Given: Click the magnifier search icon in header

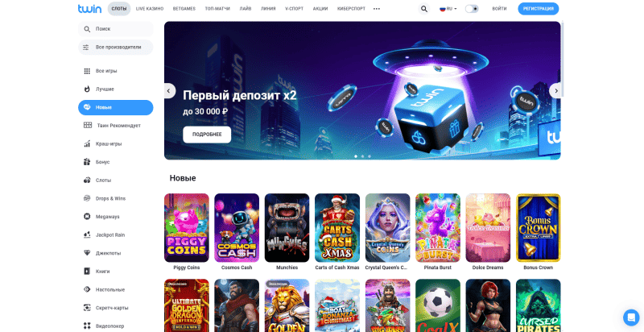Looking at the screenshot, I should (x=424, y=9).
